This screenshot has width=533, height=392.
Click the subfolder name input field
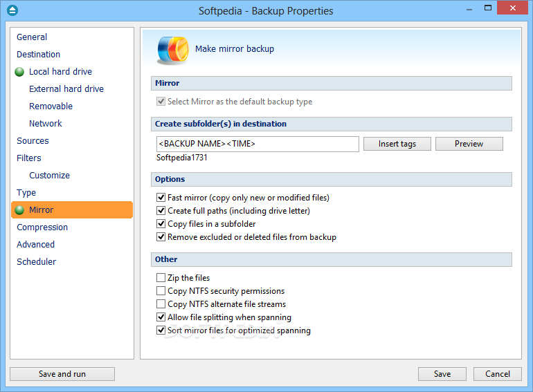pos(258,144)
